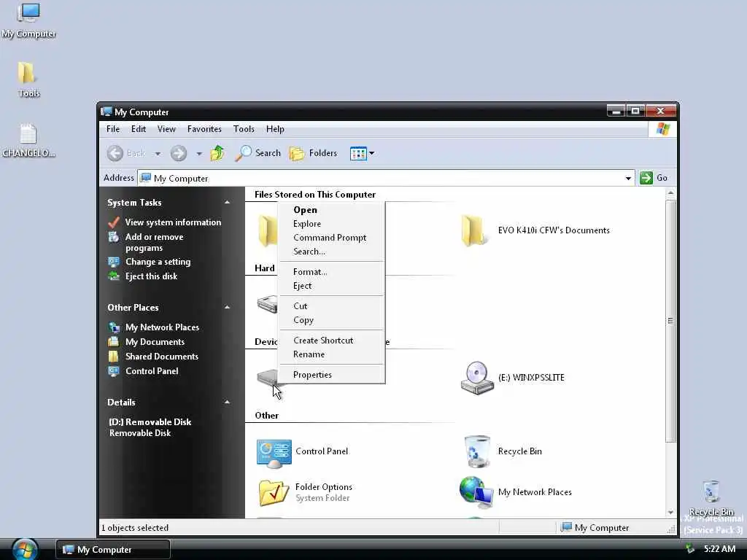The width and height of the screenshot is (747, 560).
Task: Click the system tray icon near clock
Action: [x=689, y=549]
